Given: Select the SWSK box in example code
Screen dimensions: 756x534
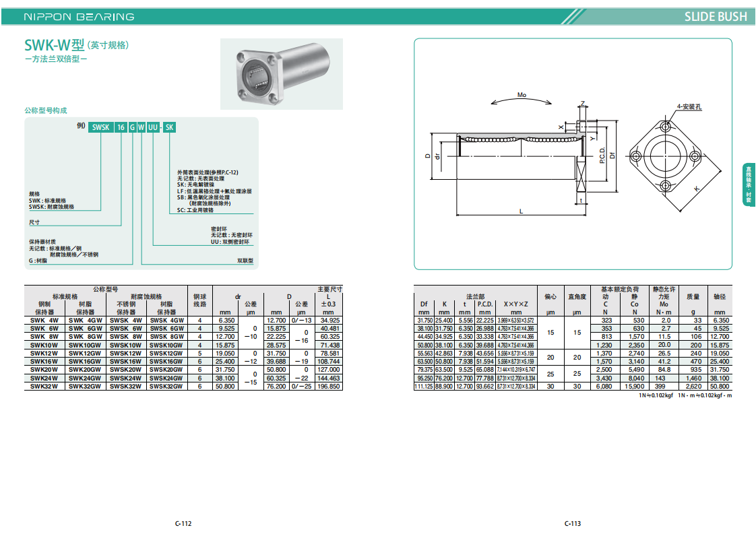Looking at the screenshot, I should tap(101, 127).
